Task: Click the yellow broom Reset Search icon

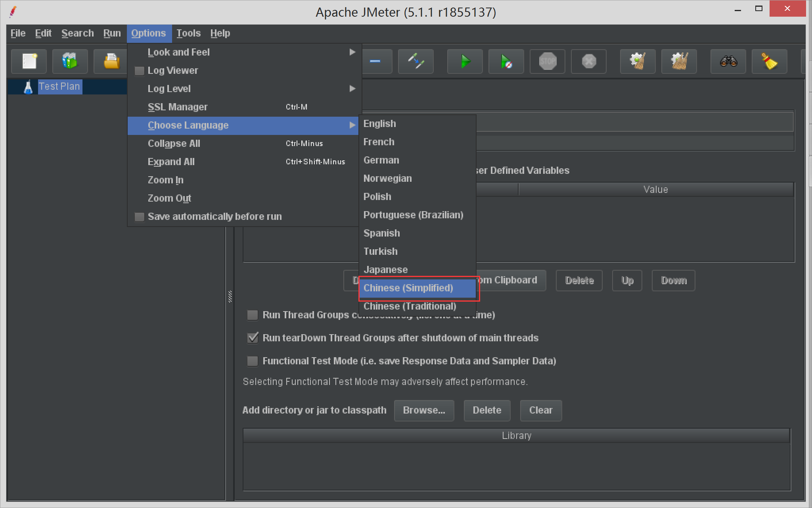Action: pyautogui.click(x=769, y=62)
